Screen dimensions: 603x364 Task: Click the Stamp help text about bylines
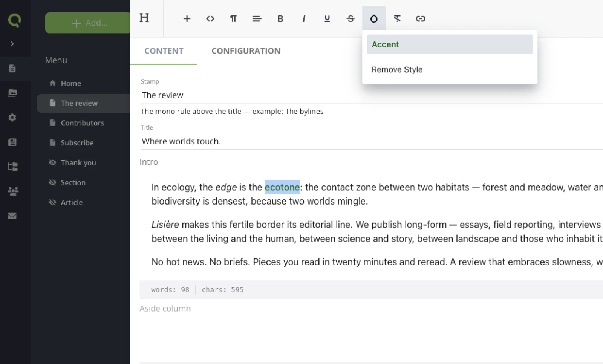232,112
